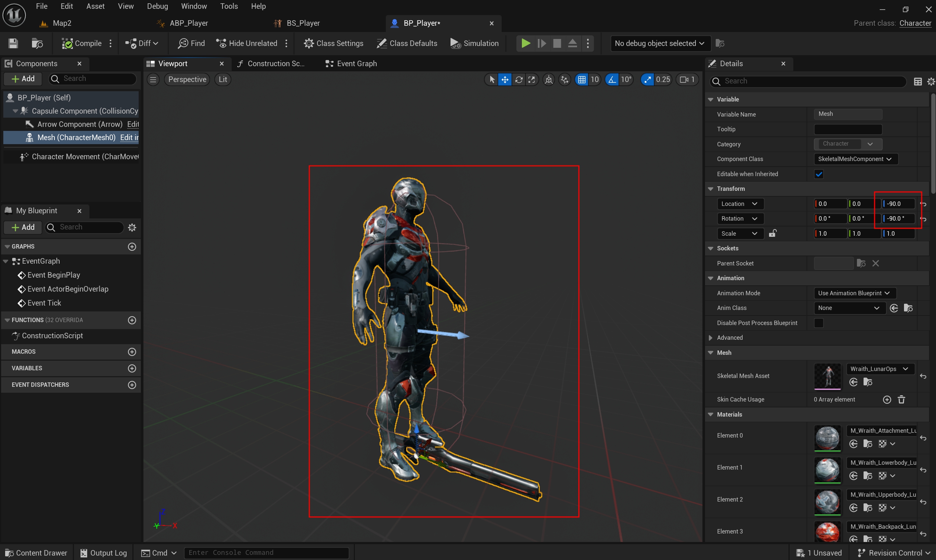Toggle the Scale lock ratio icon
The image size is (936, 560).
(773, 233)
